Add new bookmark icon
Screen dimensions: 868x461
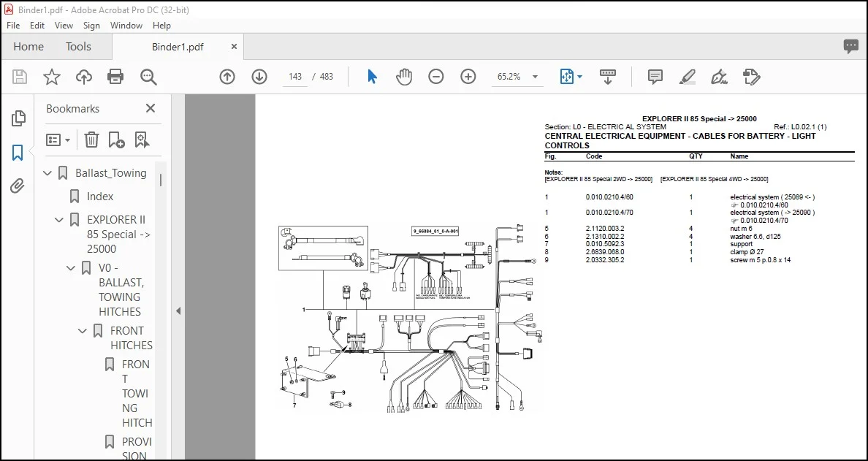(116, 140)
